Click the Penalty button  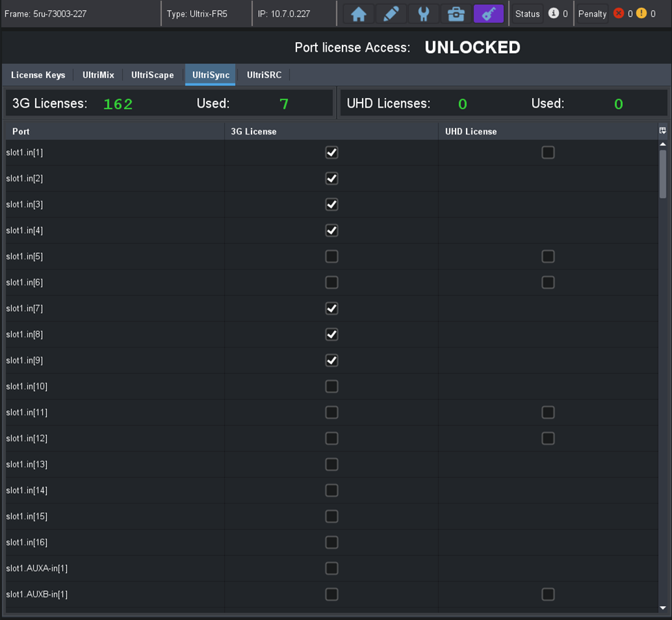(x=592, y=14)
